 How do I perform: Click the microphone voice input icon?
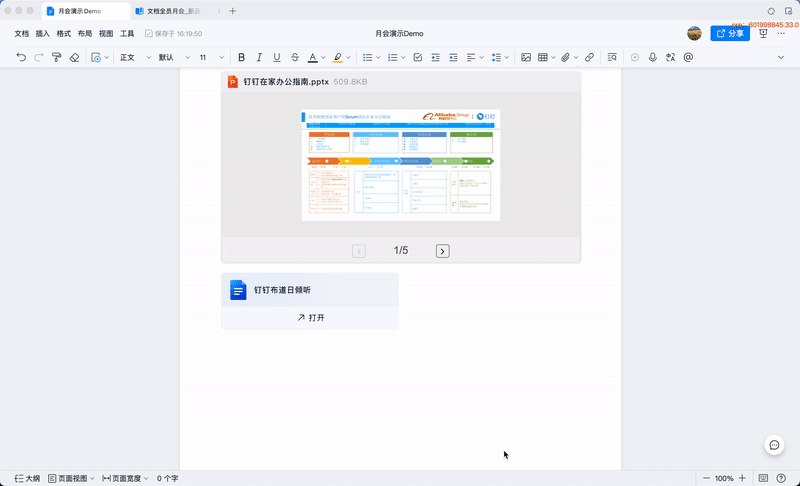point(653,57)
